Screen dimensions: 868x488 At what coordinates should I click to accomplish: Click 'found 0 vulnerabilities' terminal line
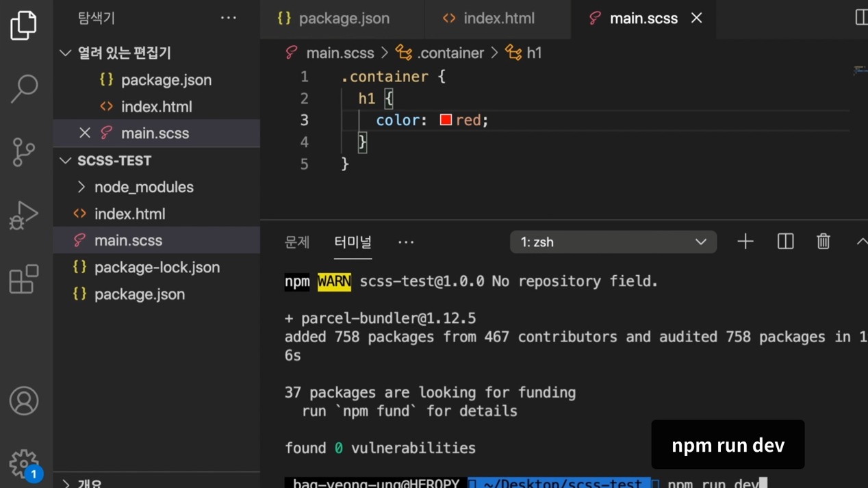click(x=380, y=448)
